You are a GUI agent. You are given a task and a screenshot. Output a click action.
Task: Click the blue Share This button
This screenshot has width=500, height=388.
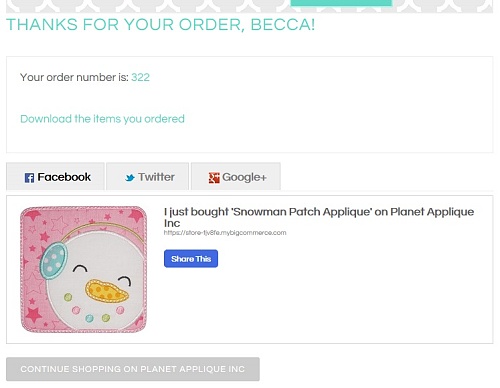191,259
